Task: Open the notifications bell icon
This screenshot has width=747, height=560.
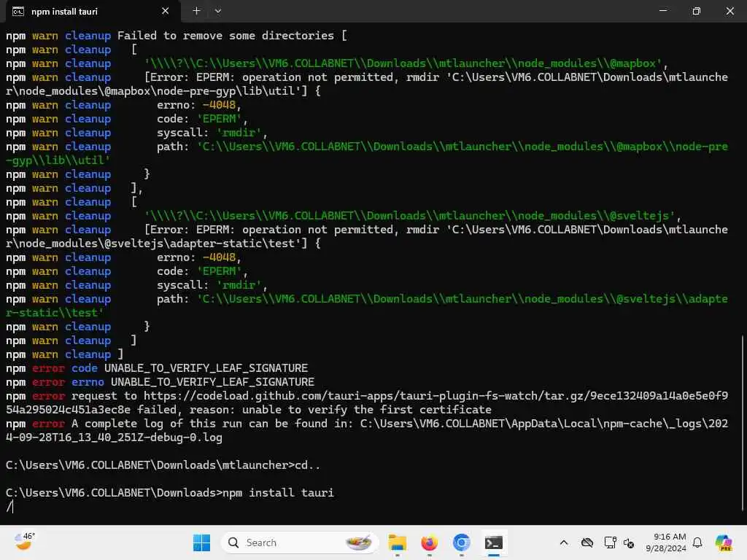Action: click(x=697, y=542)
